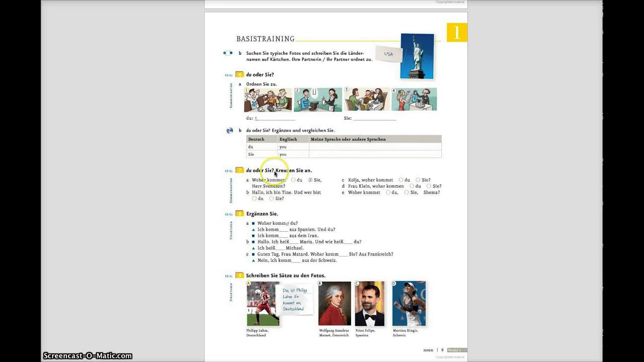644x362 pixels.
Task: Click the 'Englisch' table header
Action: [x=293, y=139]
